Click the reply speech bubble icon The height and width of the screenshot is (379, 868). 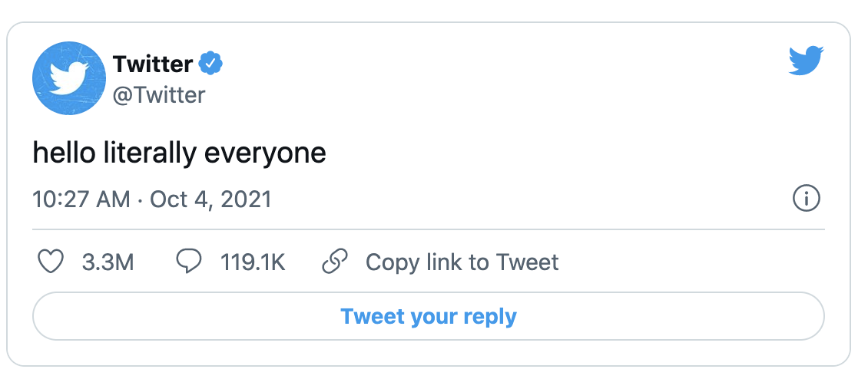point(188,262)
